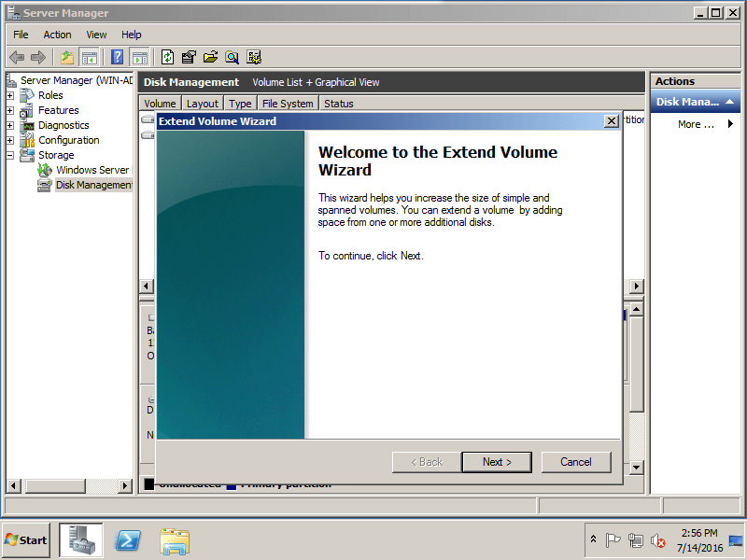Viewport: 747px width, 560px height.
Task: Toggle the Show/Hide Action Pane icon
Action: tap(139, 58)
